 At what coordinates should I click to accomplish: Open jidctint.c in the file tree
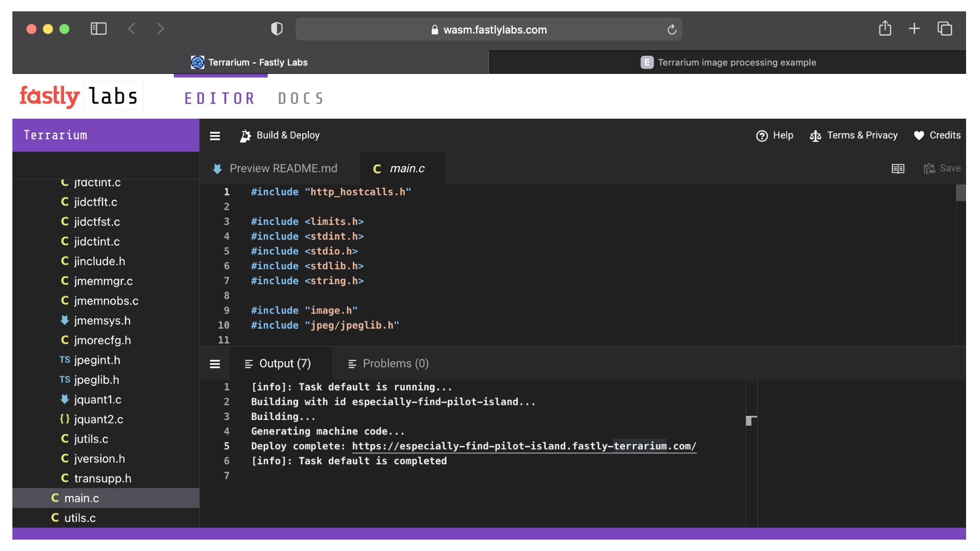[x=106, y=241]
